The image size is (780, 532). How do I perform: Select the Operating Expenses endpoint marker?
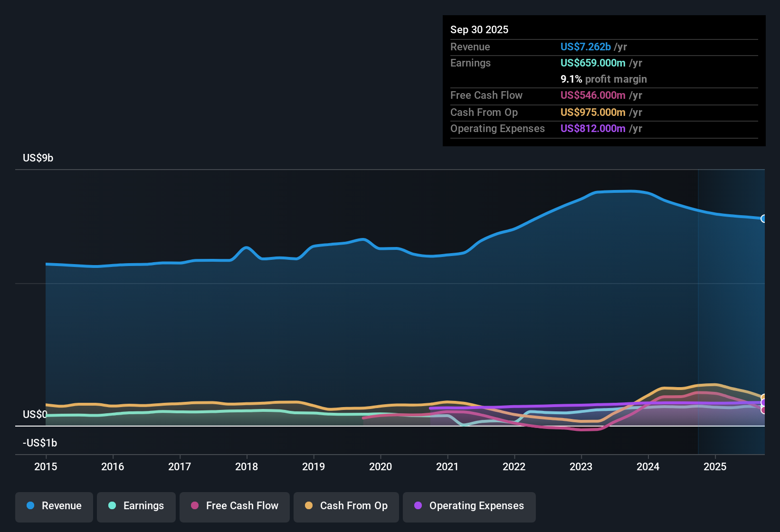point(763,402)
